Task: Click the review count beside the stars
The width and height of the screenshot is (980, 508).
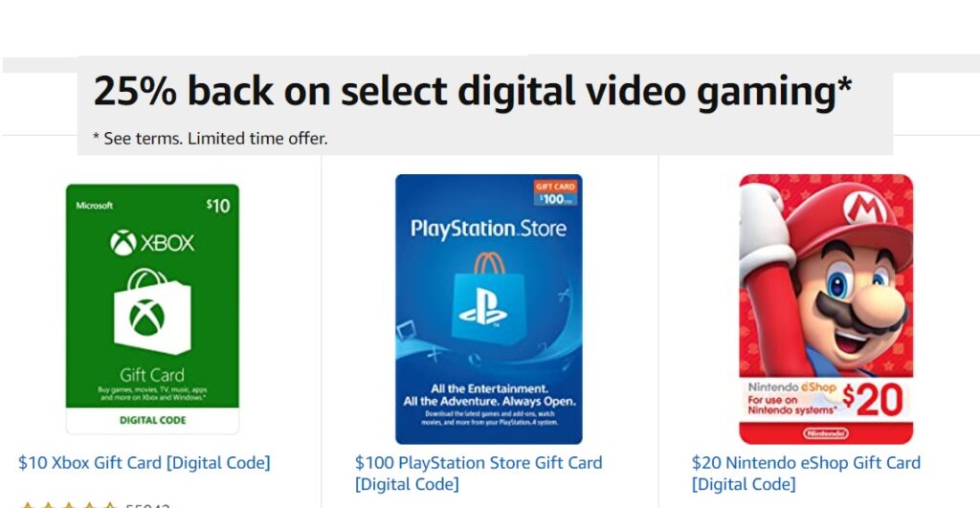Action: (148, 505)
